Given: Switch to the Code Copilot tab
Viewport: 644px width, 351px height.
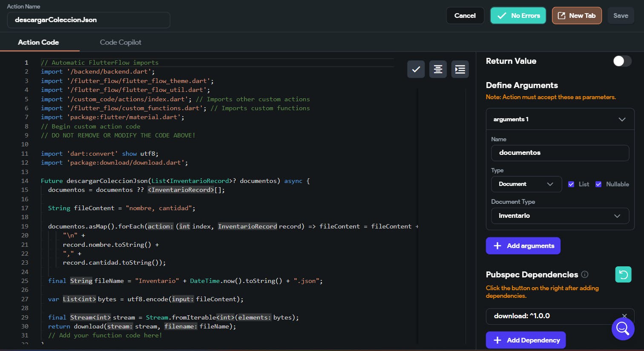Looking at the screenshot, I should tap(121, 43).
